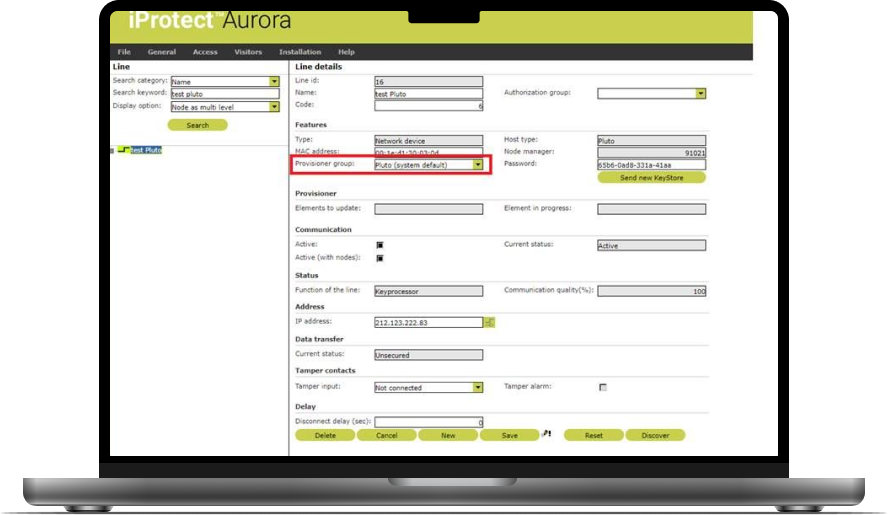Click the New button
Image resolution: width=888 pixels, height=515 pixels.
[448, 435]
